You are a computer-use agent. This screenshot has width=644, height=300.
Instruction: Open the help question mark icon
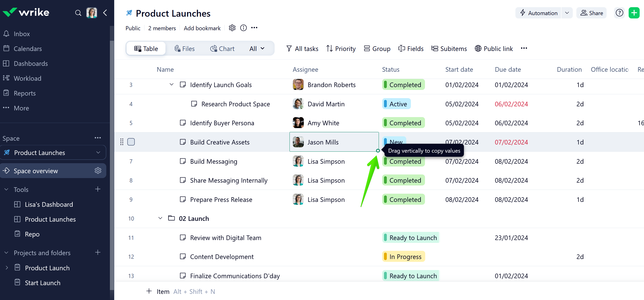pyautogui.click(x=619, y=13)
